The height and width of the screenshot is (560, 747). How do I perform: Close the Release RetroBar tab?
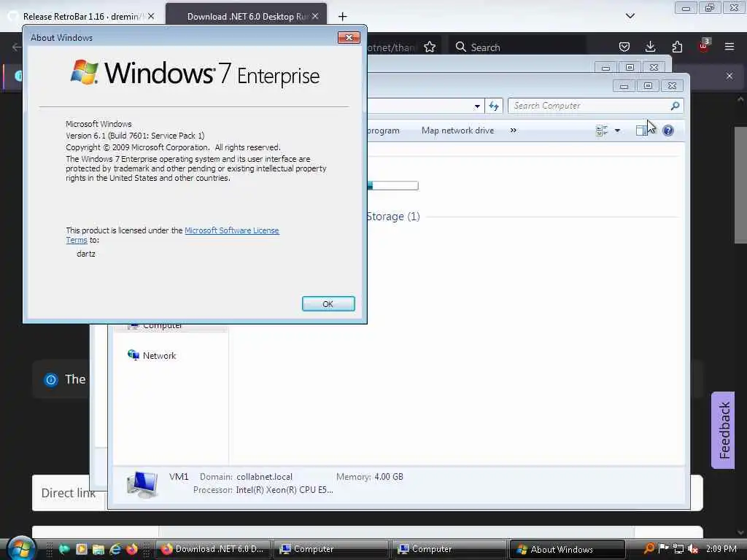[151, 16]
